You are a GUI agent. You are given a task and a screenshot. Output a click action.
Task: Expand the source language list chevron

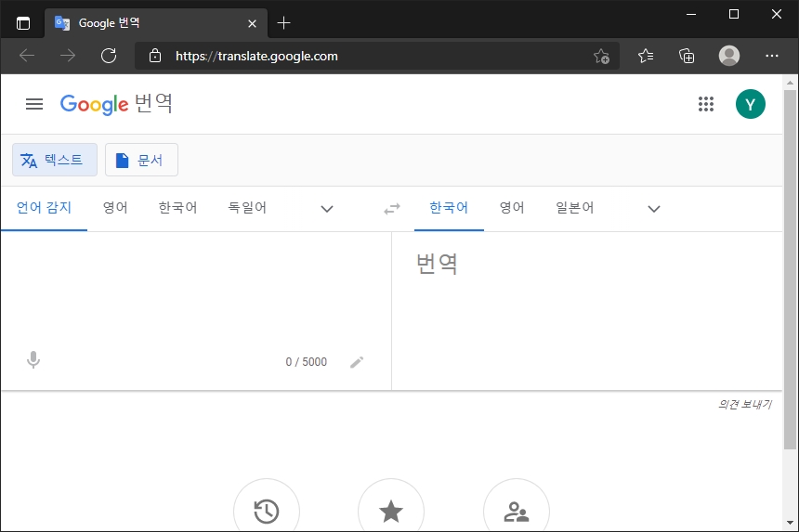click(x=327, y=209)
